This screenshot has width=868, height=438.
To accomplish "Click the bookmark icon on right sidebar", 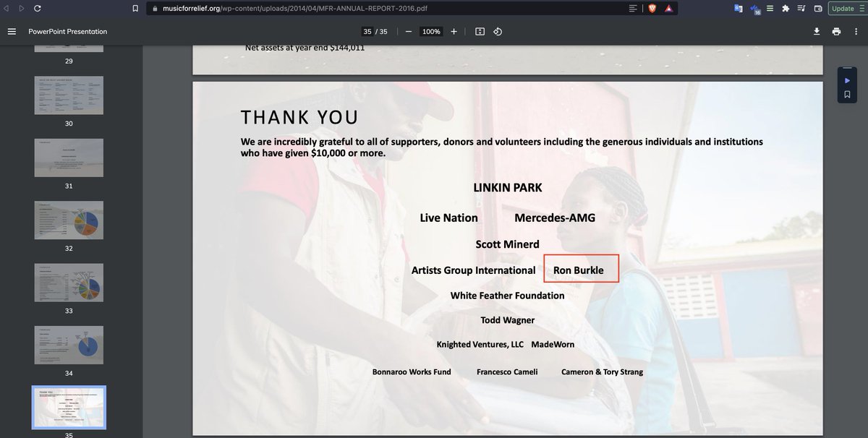I will 847,95.
